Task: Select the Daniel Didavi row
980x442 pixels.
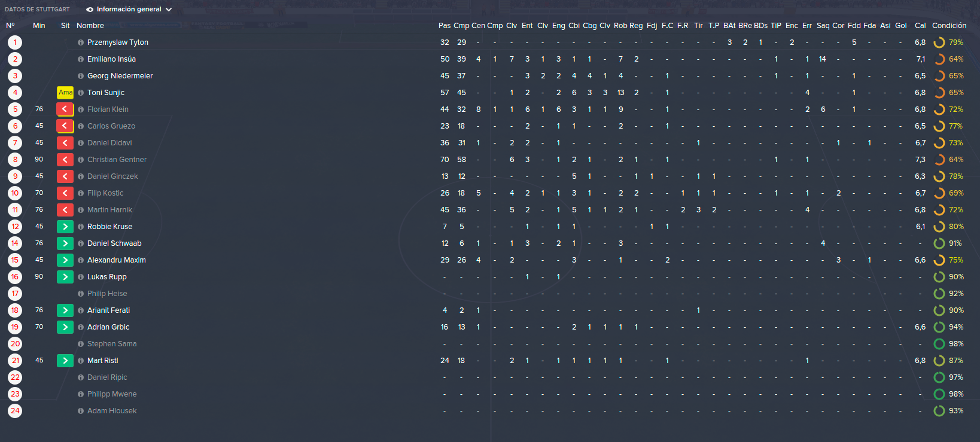Action: pyautogui.click(x=490, y=143)
